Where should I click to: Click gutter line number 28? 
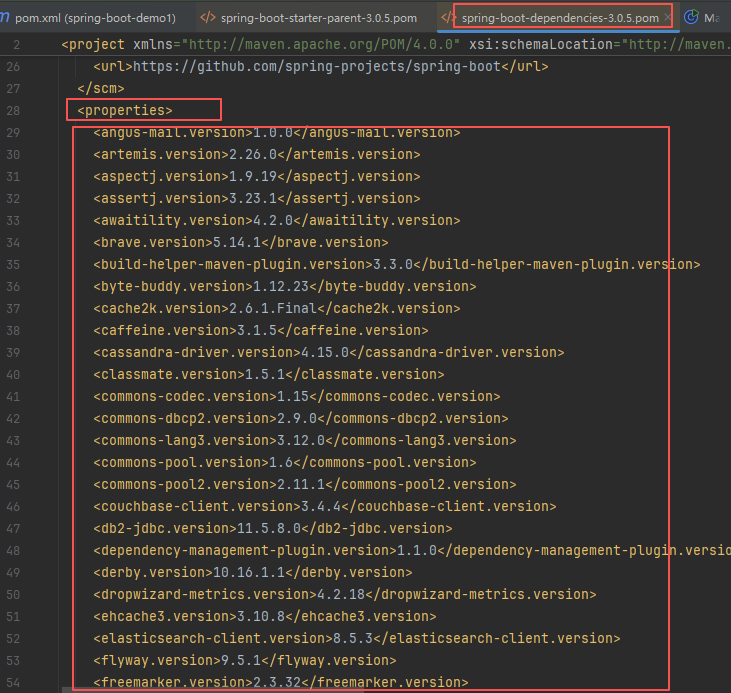[x=13, y=111]
